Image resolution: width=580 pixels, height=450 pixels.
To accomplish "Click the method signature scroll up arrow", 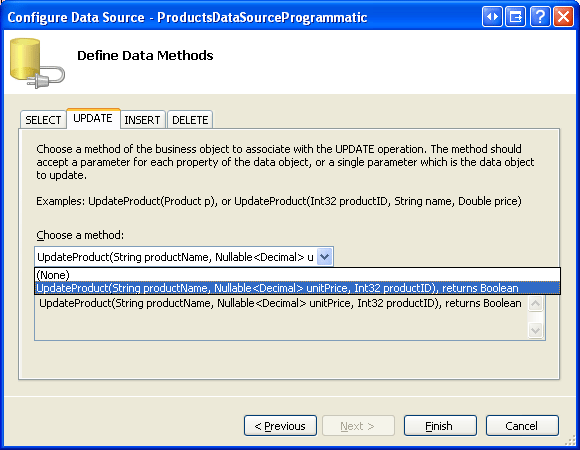I will coord(535,304).
